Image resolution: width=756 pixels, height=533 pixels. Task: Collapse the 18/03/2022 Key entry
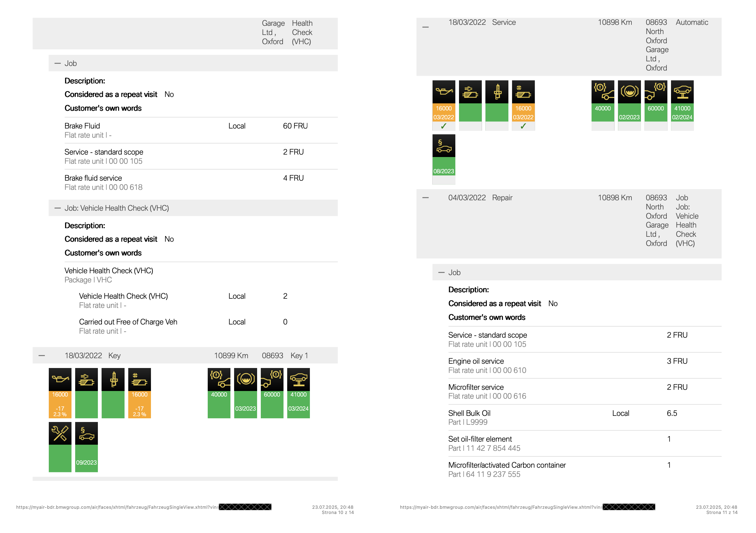[x=42, y=356]
